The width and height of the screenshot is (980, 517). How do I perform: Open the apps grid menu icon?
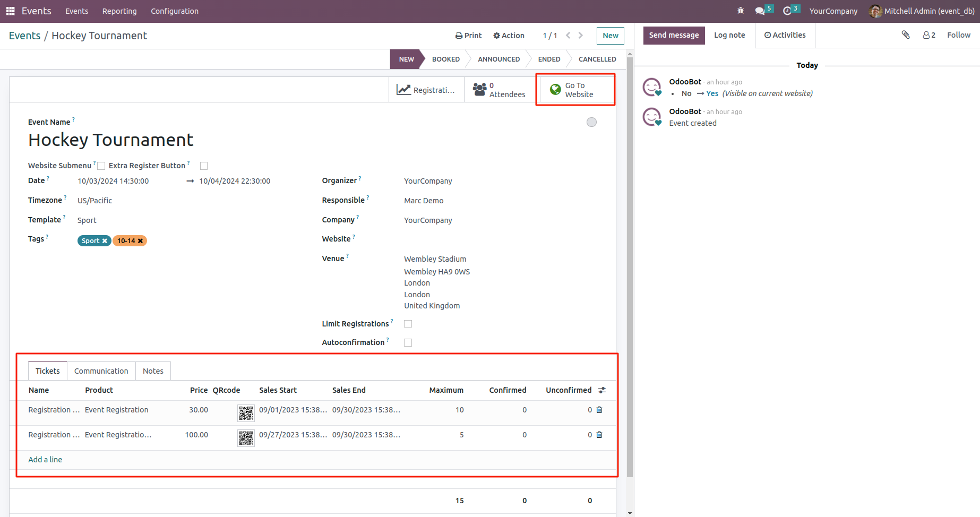[10, 11]
